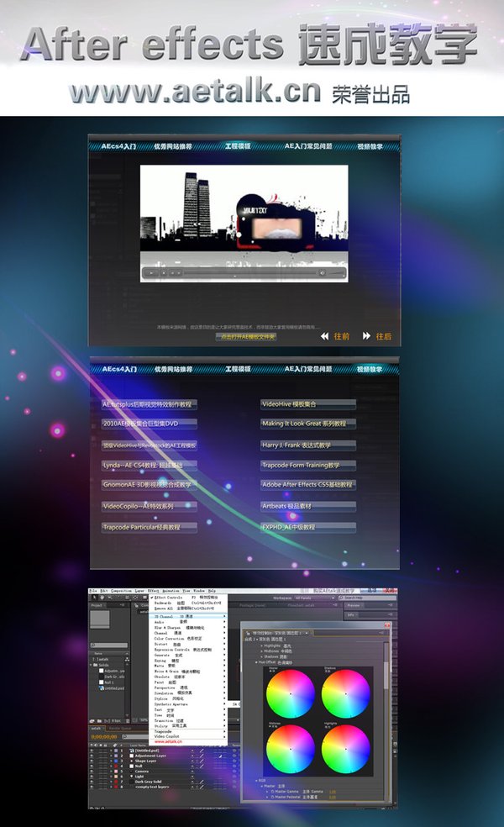The width and height of the screenshot is (504, 827).
Task: Open 工程模板 tab in the video preview panel
Action: (238, 146)
